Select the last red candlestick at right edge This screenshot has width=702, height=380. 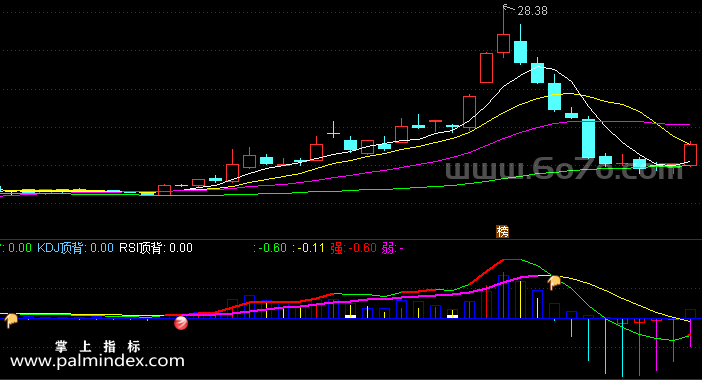click(690, 155)
